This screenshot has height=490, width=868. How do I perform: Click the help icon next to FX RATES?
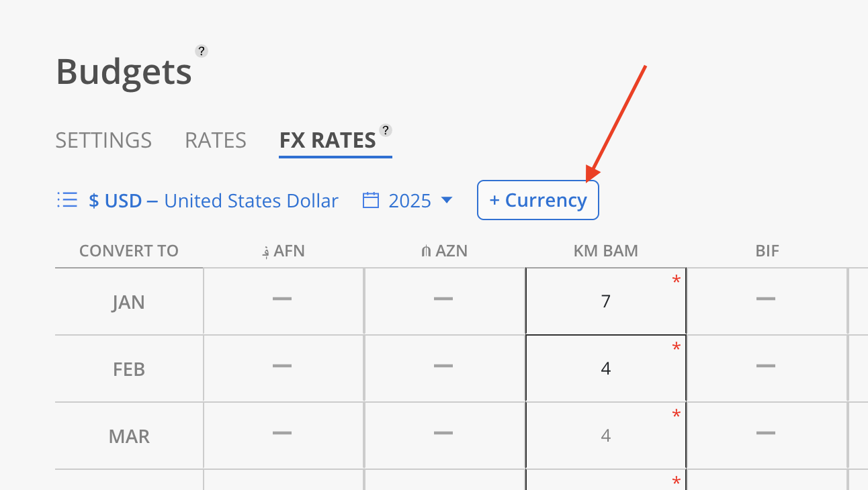coord(385,130)
